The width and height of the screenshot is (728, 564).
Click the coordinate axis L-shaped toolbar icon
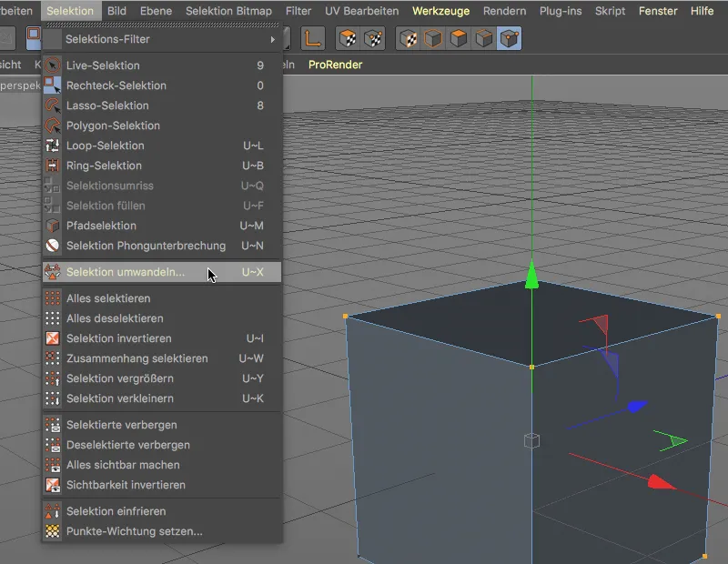pos(312,38)
